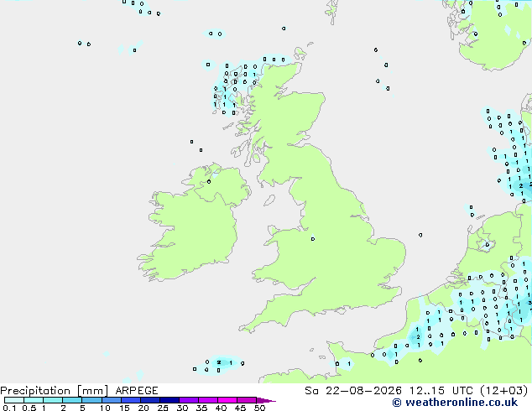Select the purple 30–35 mm legend swatch

[x=189, y=400]
